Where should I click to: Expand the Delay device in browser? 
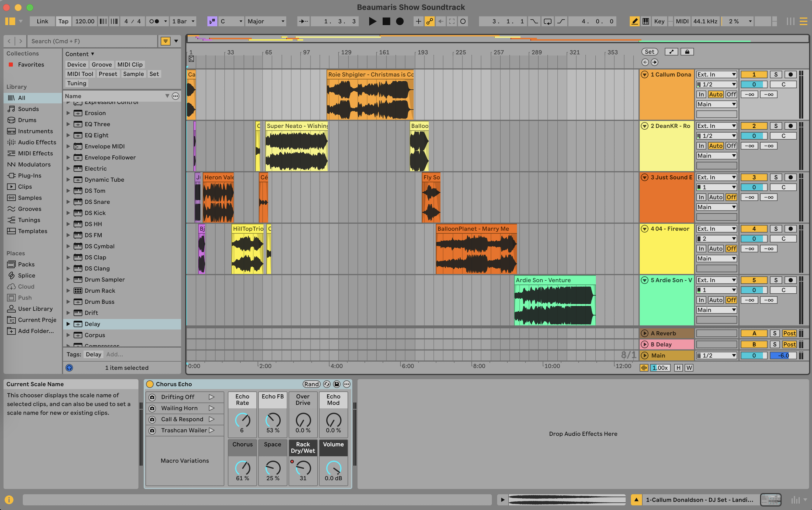pos(68,324)
